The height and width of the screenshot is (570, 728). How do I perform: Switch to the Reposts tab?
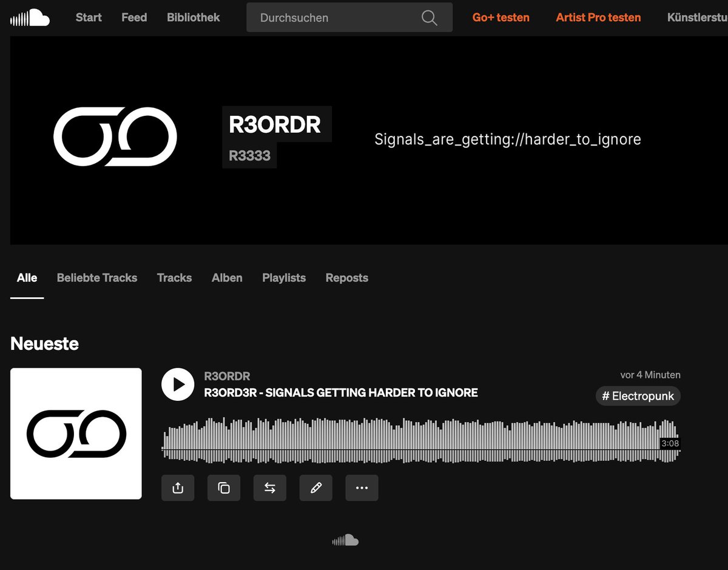347,278
